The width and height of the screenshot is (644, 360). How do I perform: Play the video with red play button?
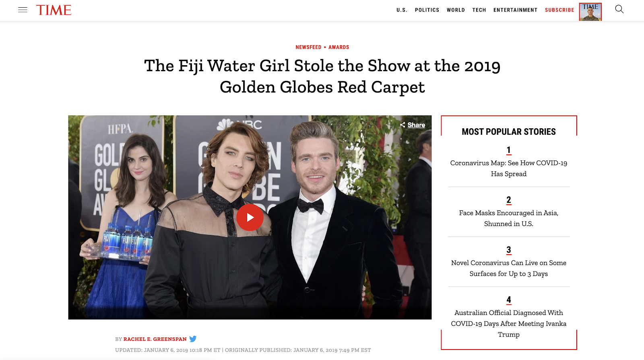250,218
